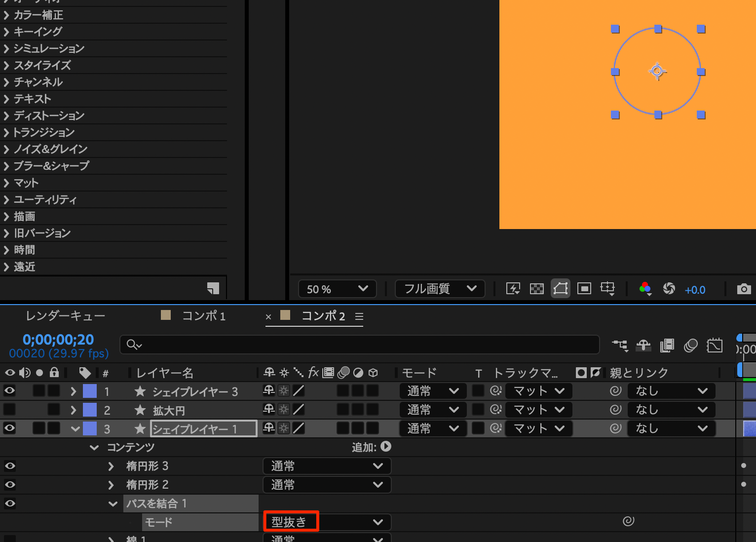Expand the カラー補正 effects category
Screen dimensions: 756x542
[x=6, y=15]
